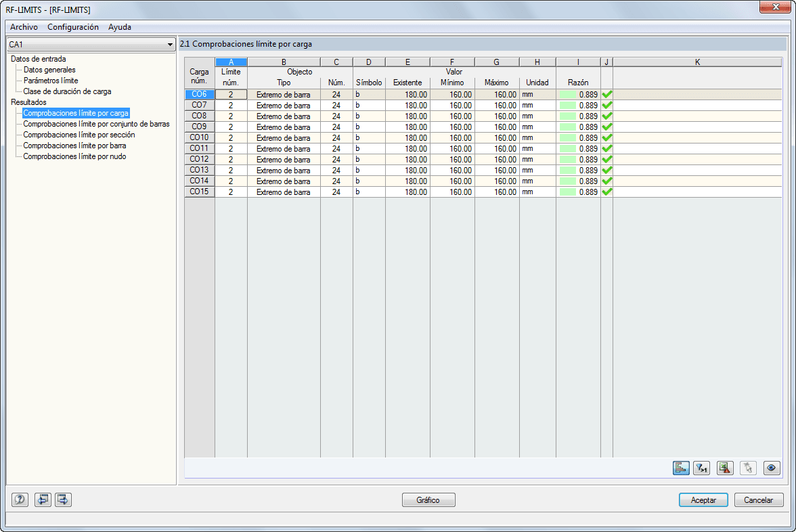
Task: Open the CA1 case dropdown
Action: pyautogui.click(x=91, y=44)
